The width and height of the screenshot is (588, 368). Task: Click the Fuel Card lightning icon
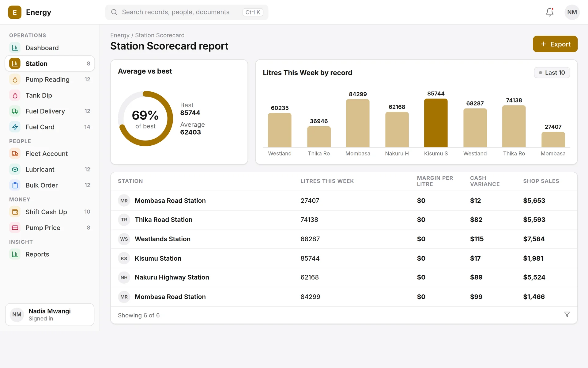click(x=15, y=127)
